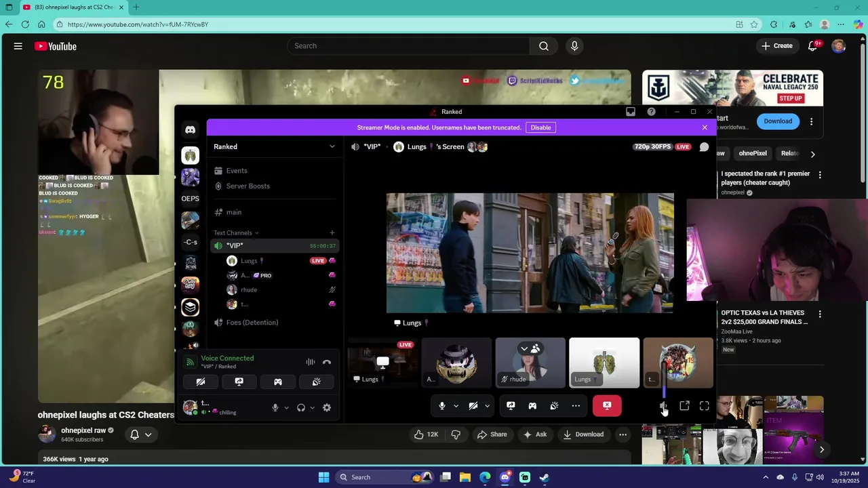Viewport: 868px width, 488px height.
Task: Open camera options arrow in call bar
Action: (x=487, y=406)
